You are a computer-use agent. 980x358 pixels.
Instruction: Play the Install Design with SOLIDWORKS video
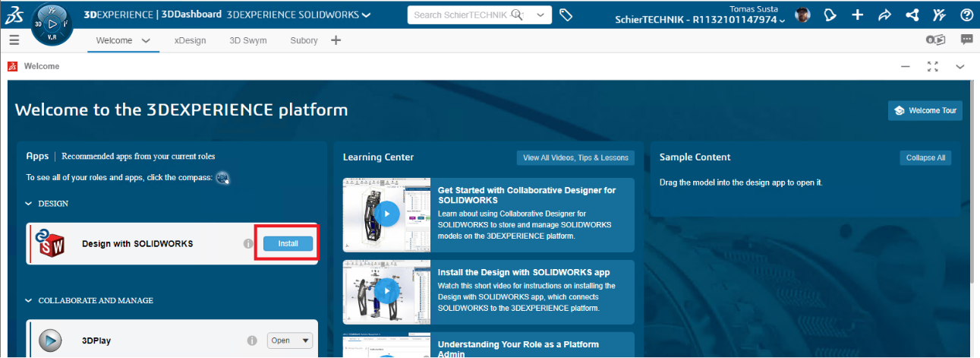(x=387, y=290)
